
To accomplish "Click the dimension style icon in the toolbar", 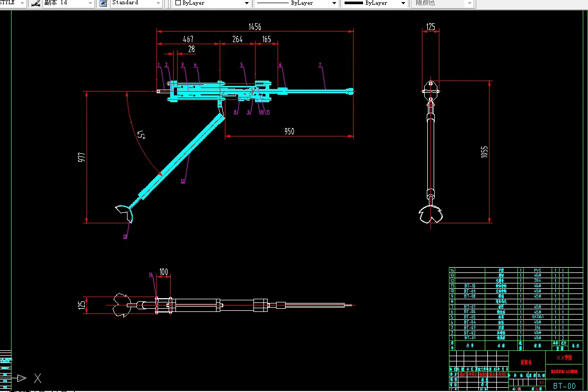I will [36, 3].
